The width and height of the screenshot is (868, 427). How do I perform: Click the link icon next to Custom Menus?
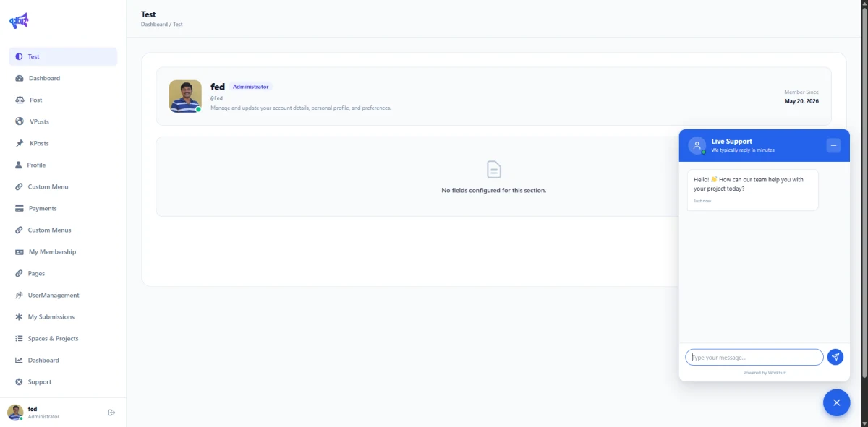(x=19, y=230)
